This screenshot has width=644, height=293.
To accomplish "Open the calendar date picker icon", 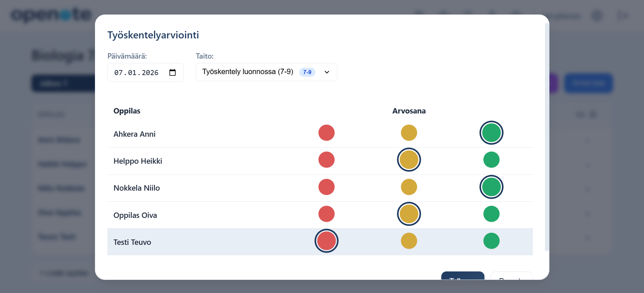I will [x=172, y=72].
